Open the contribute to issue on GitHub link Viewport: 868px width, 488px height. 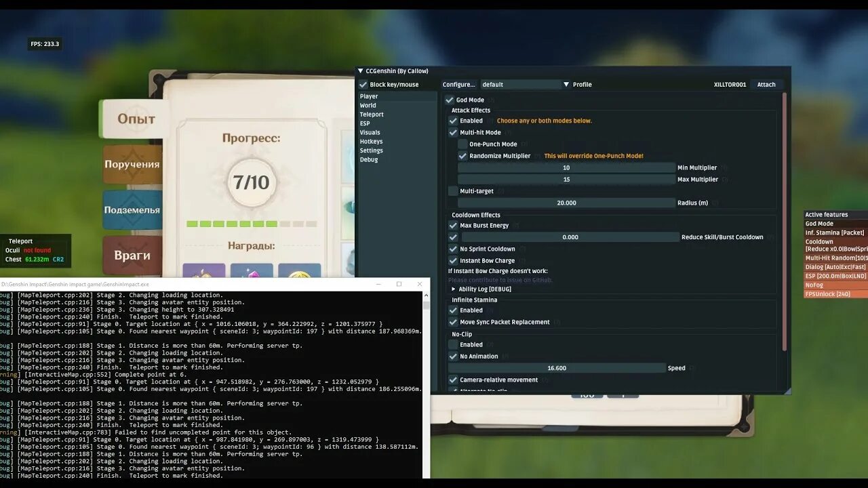click(x=500, y=280)
